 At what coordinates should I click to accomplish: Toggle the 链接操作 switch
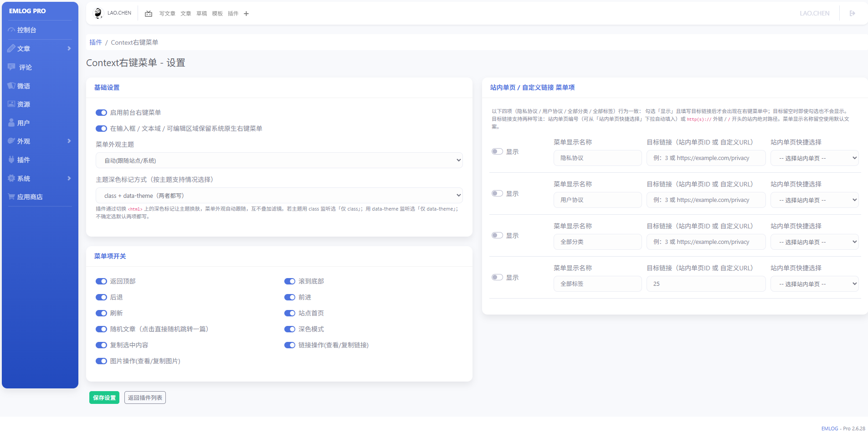click(x=290, y=345)
